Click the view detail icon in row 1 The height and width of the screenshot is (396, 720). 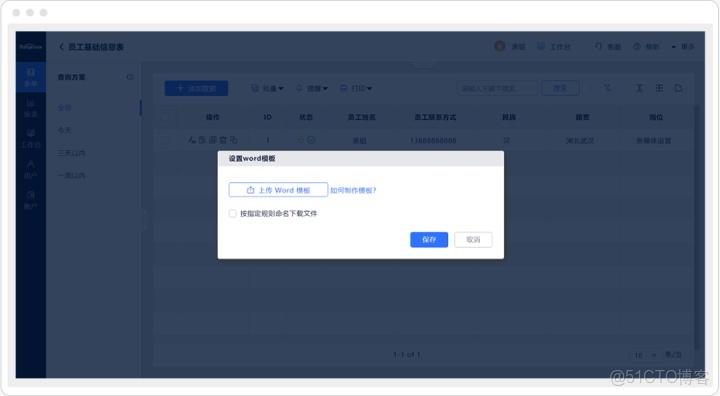coord(202,140)
